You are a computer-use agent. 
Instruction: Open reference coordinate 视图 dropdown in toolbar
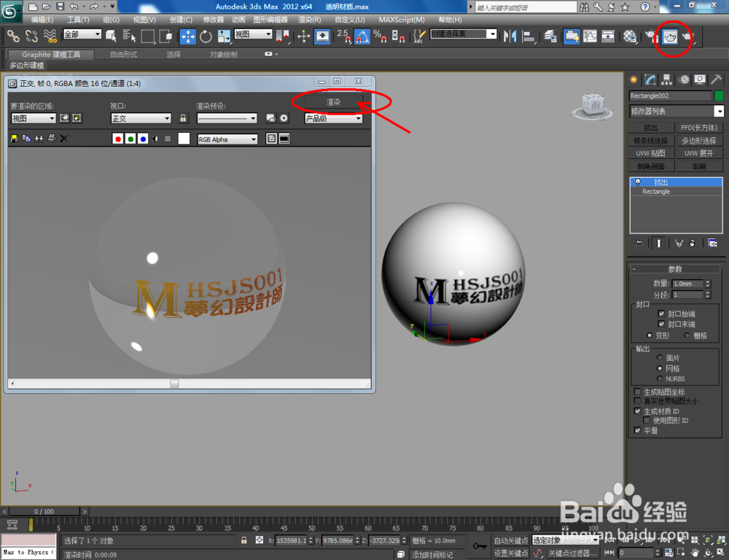coord(253,34)
